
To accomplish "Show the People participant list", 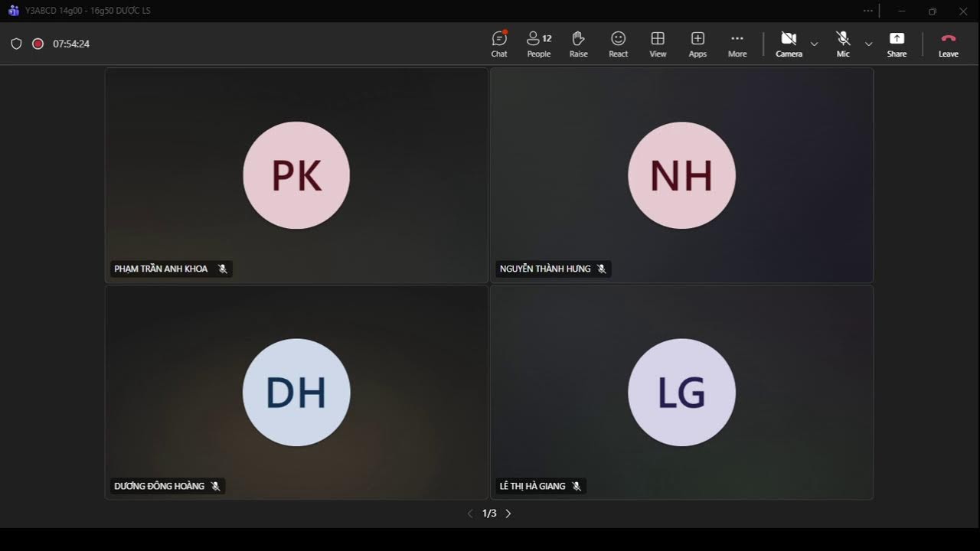I will tap(539, 44).
